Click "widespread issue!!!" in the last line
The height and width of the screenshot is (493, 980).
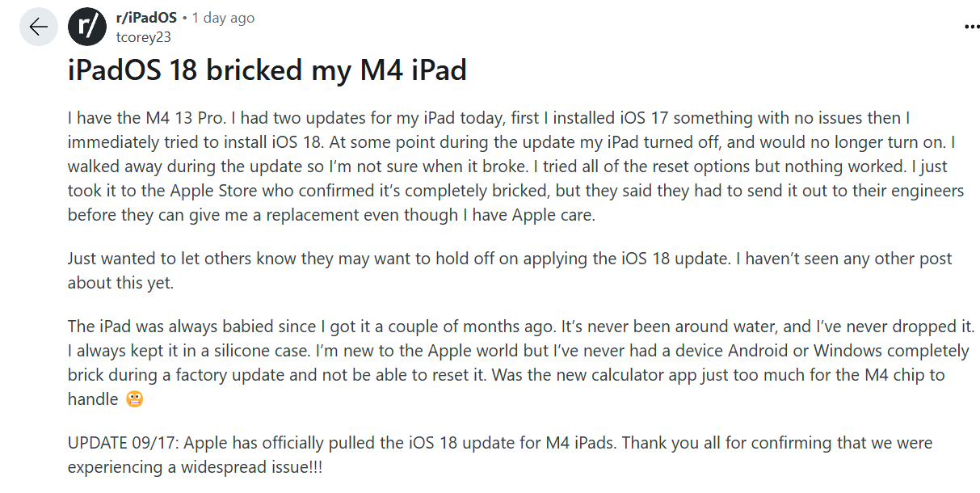point(258,467)
